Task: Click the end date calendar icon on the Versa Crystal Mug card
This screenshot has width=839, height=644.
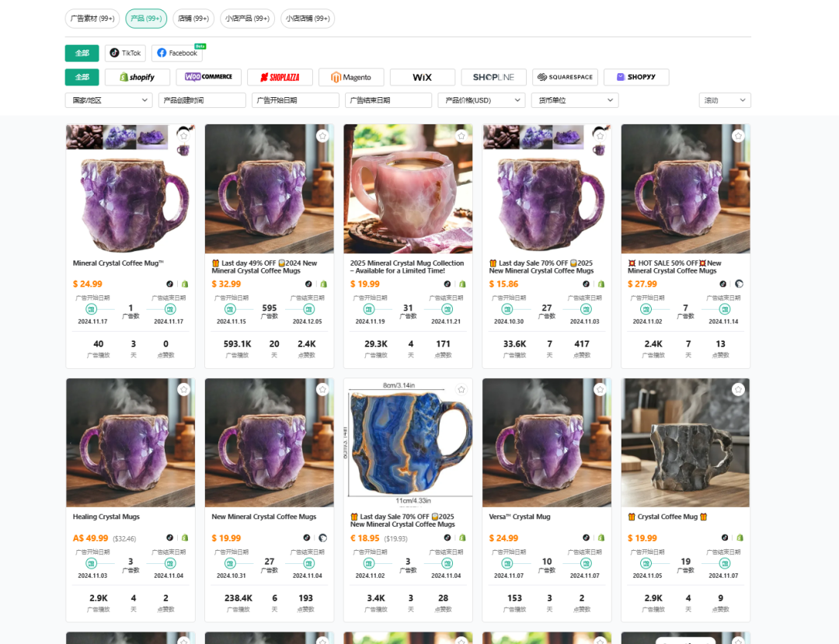Action: coord(587,563)
